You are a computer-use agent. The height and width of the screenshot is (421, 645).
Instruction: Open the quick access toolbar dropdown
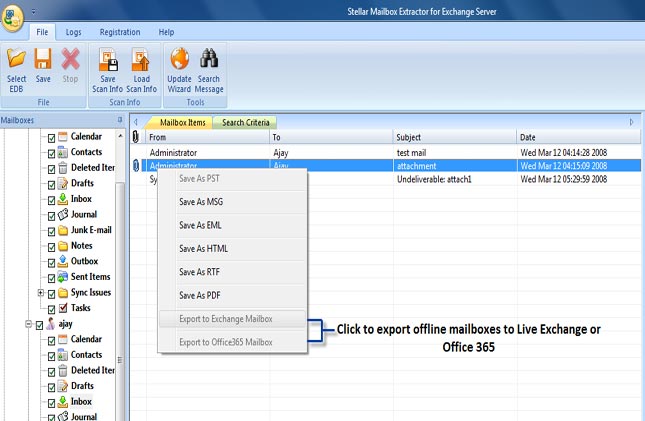33,12
